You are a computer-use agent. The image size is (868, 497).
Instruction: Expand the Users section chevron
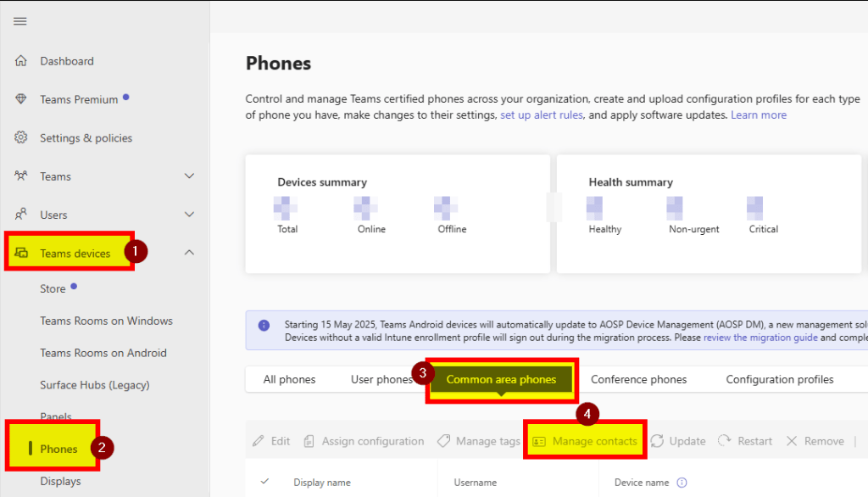(x=190, y=215)
